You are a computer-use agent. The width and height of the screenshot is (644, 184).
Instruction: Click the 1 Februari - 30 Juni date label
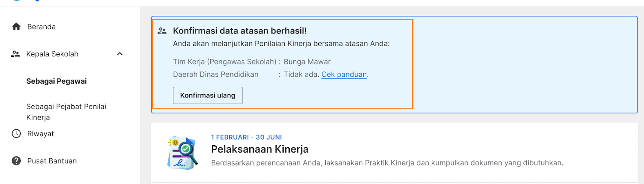(x=246, y=137)
